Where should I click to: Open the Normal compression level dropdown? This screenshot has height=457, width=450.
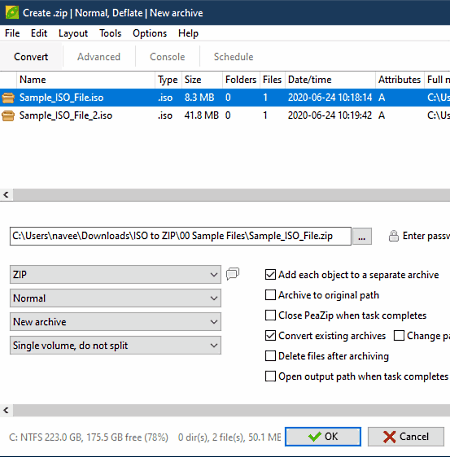[115, 298]
